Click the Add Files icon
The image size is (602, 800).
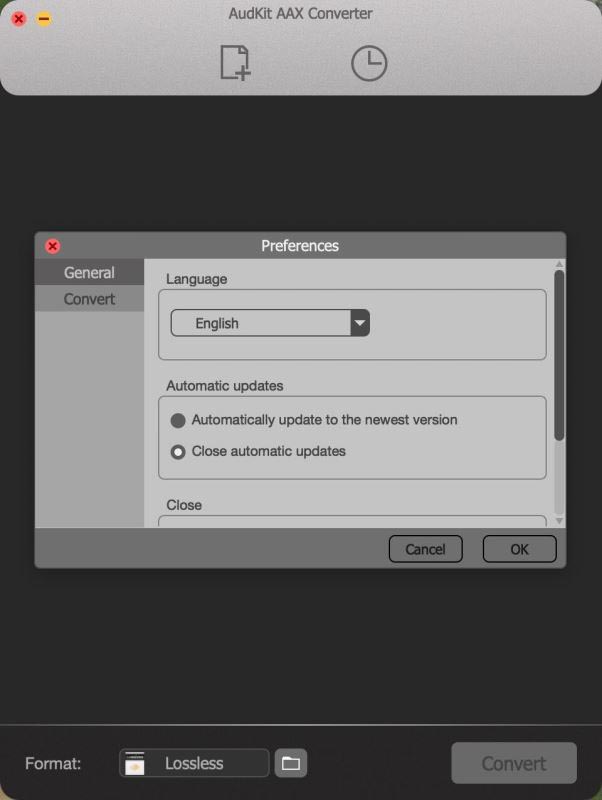coord(235,63)
